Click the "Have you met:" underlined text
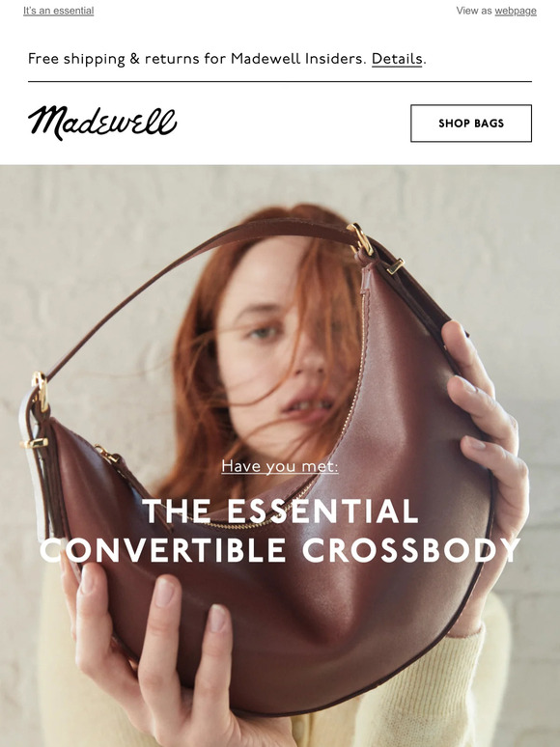This screenshot has width=560, height=747. 280,466
